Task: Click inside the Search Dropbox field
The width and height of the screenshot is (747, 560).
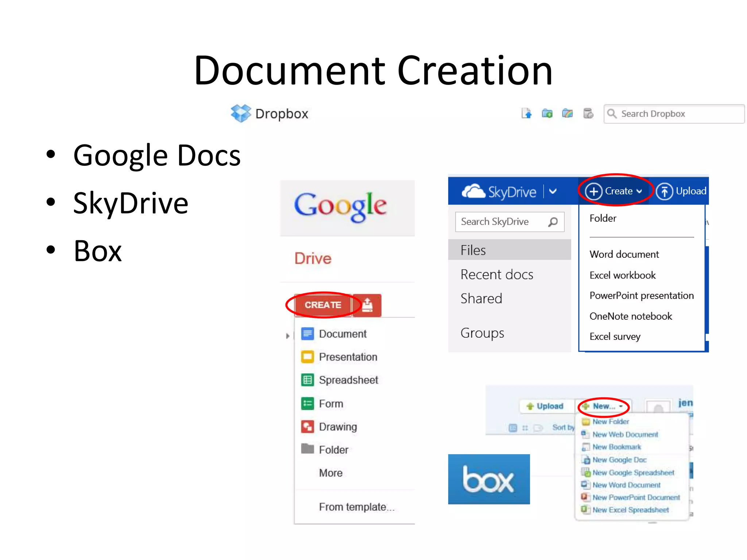Action: tap(674, 114)
